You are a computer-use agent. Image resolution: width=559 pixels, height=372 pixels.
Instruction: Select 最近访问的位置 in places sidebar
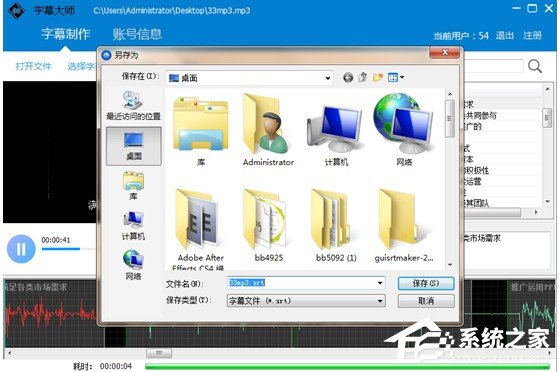133,106
